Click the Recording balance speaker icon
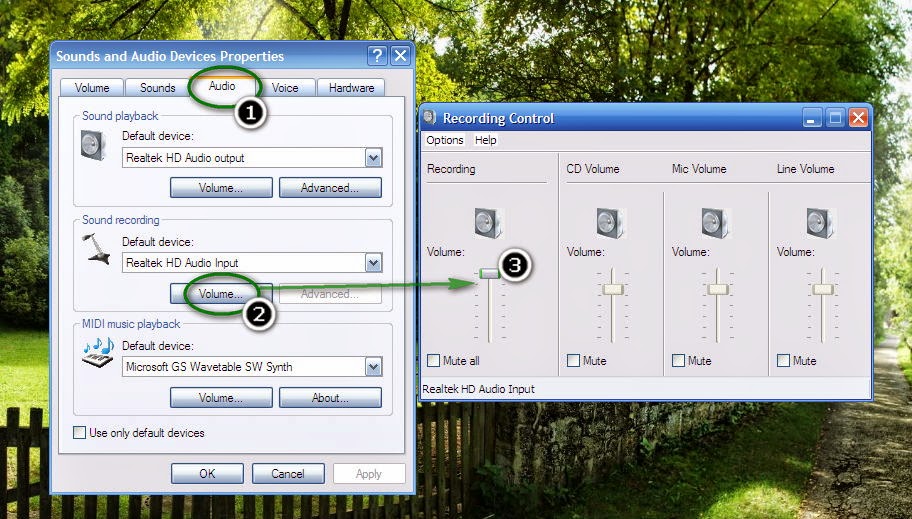The image size is (912, 519). 488,223
